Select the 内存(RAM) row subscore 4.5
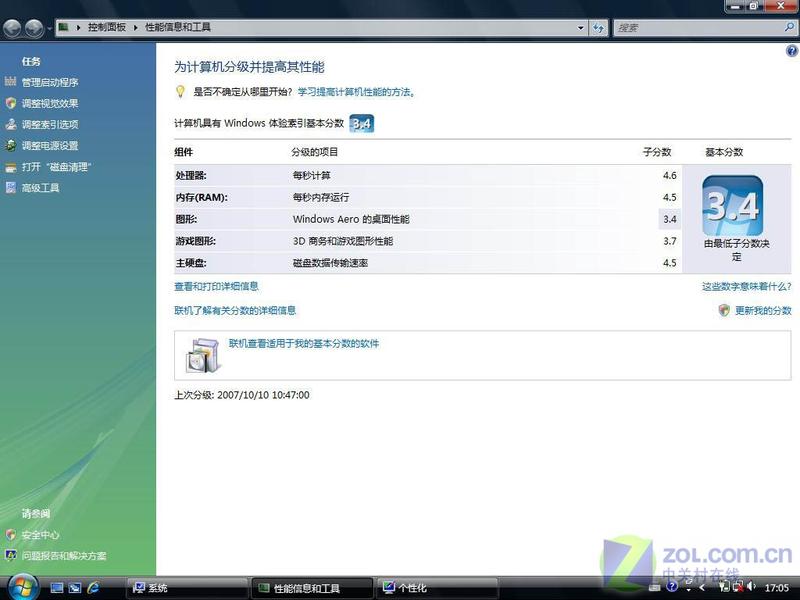The width and height of the screenshot is (800, 600). [x=669, y=197]
